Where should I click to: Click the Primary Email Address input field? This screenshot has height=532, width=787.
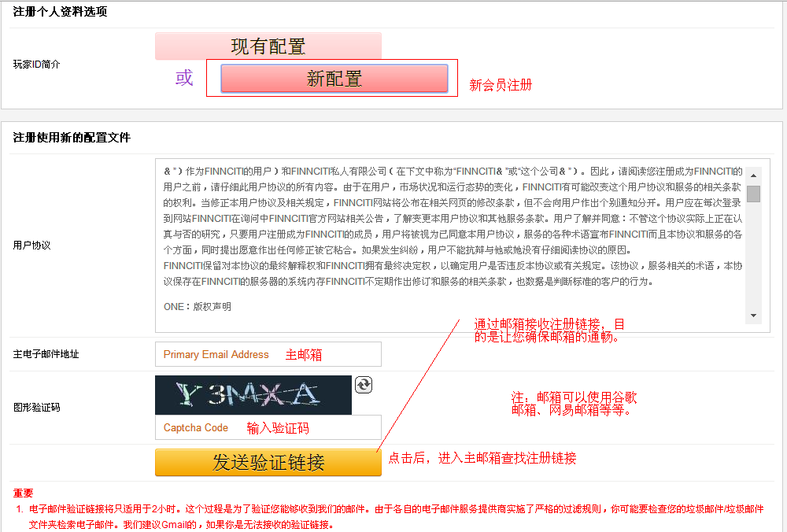pyautogui.click(x=268, y=354)
